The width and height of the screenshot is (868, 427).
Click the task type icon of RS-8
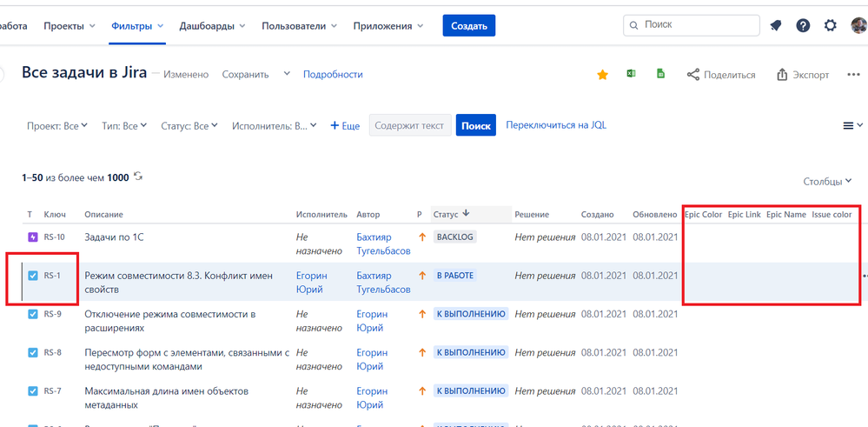(33, 352)
